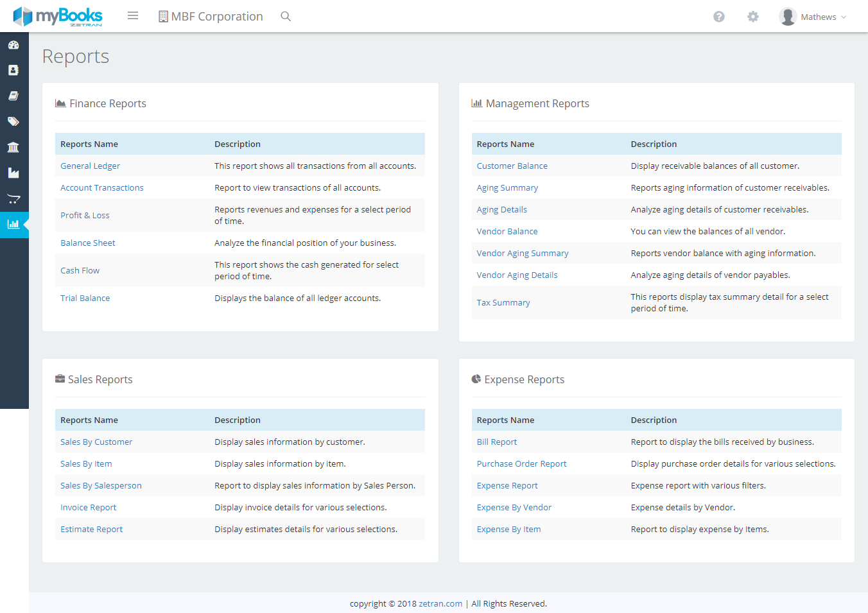This screenshot has width=868, height=613.
Task: Click the factory icon in sidebar
Action: (13, 173)
